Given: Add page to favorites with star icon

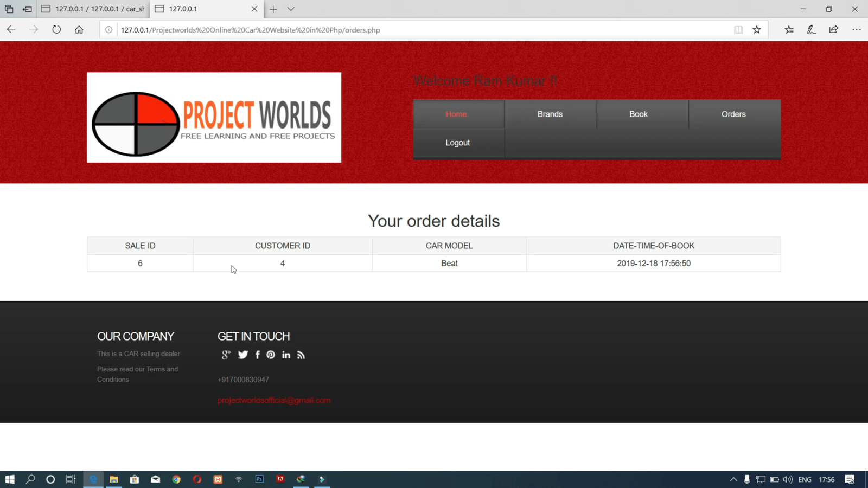Looking at the screenshot, I should 757,30.
